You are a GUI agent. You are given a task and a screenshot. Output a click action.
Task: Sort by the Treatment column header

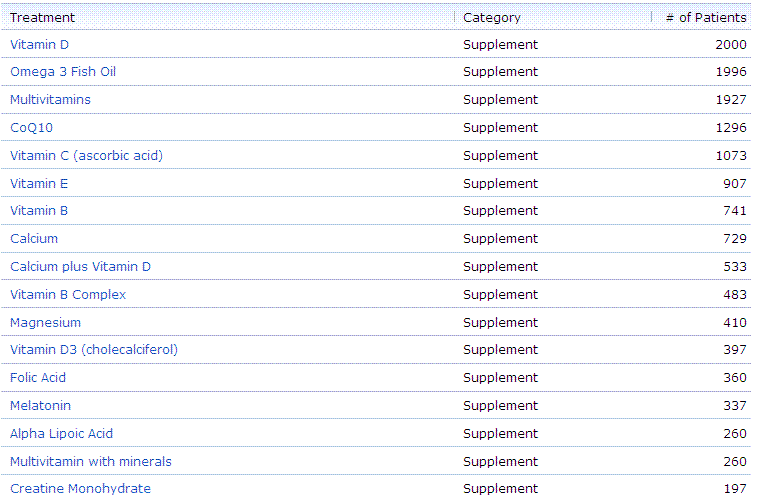pyautogui.click(x=42, y=17)
